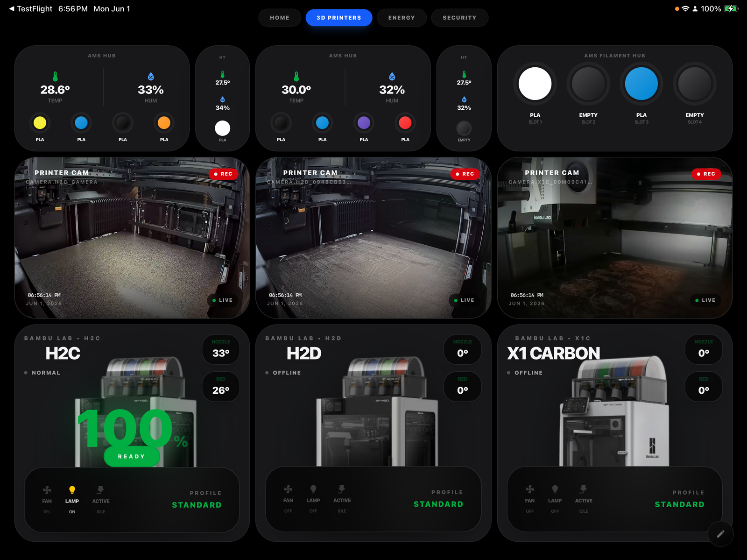Screen dimensions: 747x560
Task: Tap the Wi-Fi status icon
Action: [685, 9]
